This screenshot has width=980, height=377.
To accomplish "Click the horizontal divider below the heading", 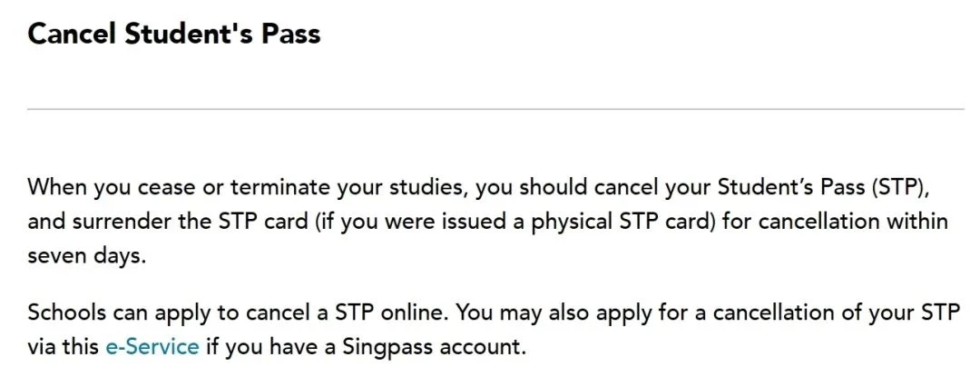I will click(x=495, y=109).
